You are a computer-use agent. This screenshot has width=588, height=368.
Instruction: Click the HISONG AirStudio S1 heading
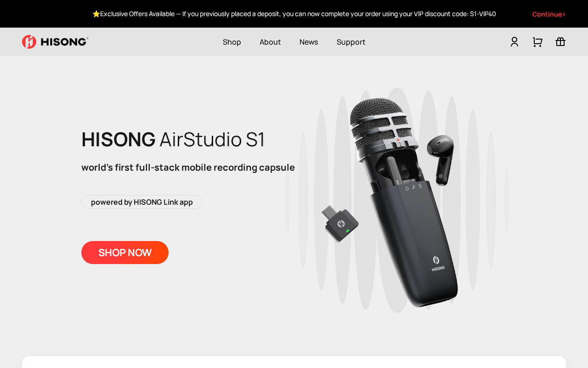coord(173,139)
